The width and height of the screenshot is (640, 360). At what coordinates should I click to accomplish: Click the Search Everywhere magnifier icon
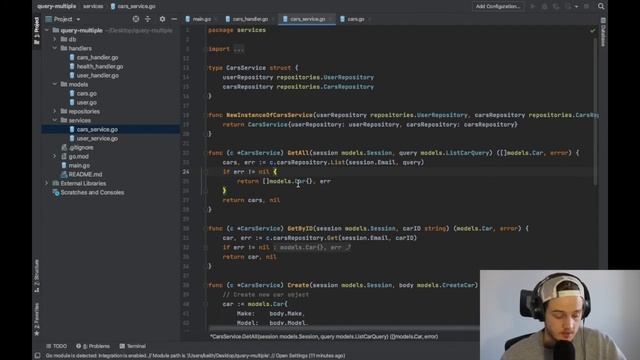pos(601,6)
